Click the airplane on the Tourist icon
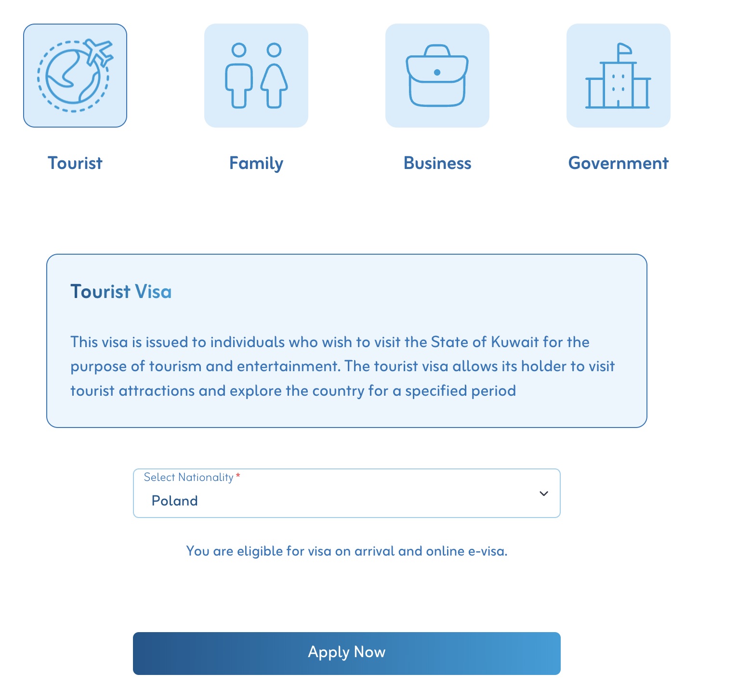Screen dimensions: 738x700 pos(99,52)
